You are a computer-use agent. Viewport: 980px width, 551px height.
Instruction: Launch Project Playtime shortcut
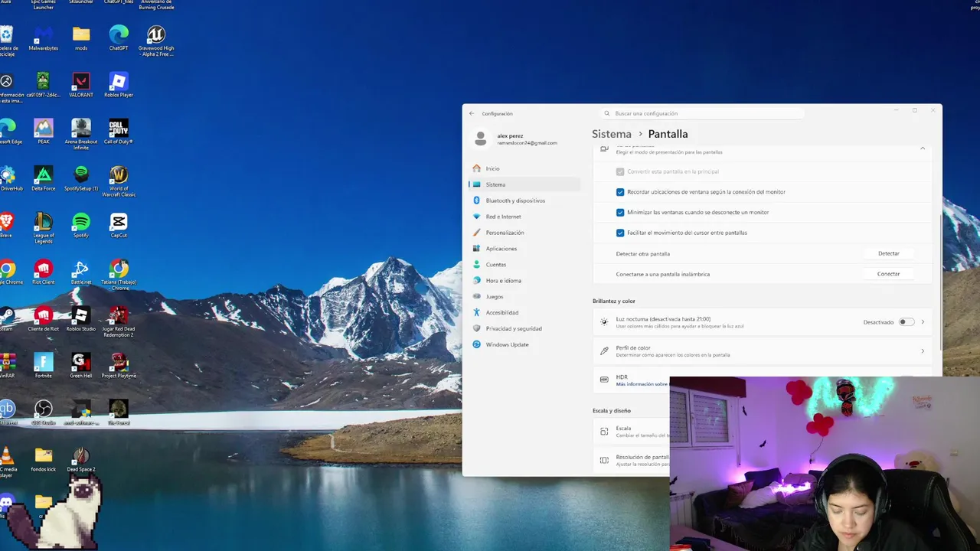click(119, 365)
